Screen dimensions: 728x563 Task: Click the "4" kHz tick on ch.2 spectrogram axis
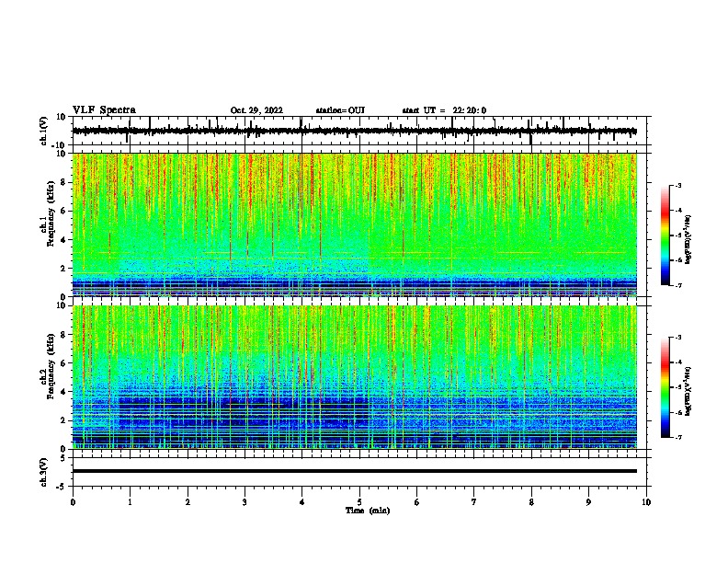[x=63, y=392]
